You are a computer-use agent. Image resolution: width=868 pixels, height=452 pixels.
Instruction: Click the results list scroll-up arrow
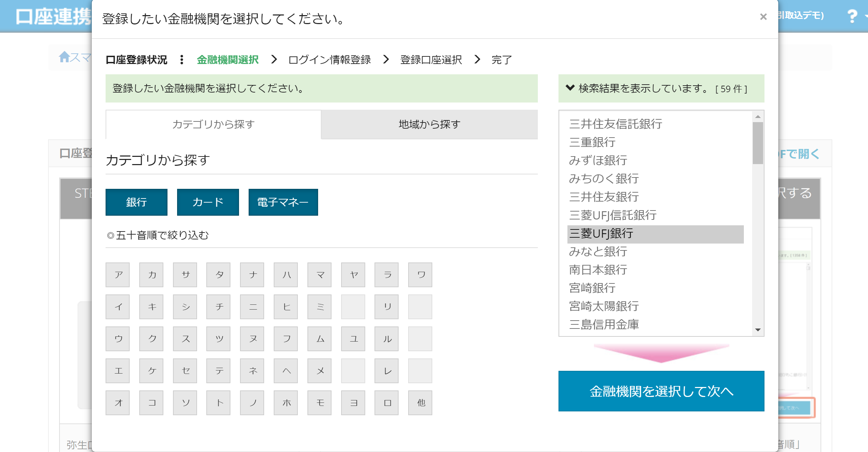click(758, 117)
